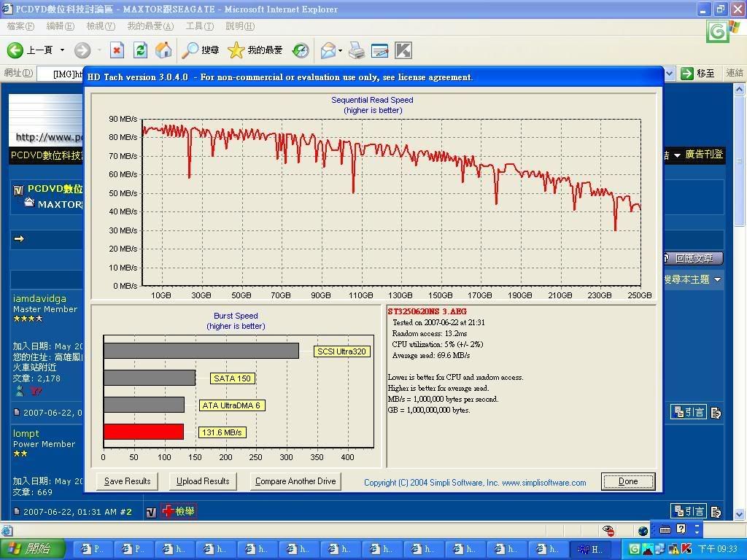747x560 pixels.
Task: Open the 檔案(F) menu
Action: click(x=20, y=26)
